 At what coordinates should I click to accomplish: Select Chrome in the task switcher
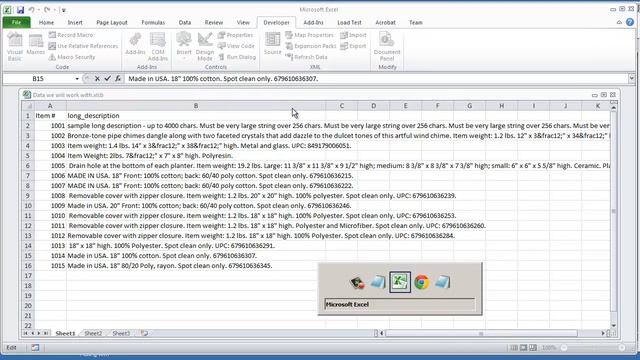421,282
